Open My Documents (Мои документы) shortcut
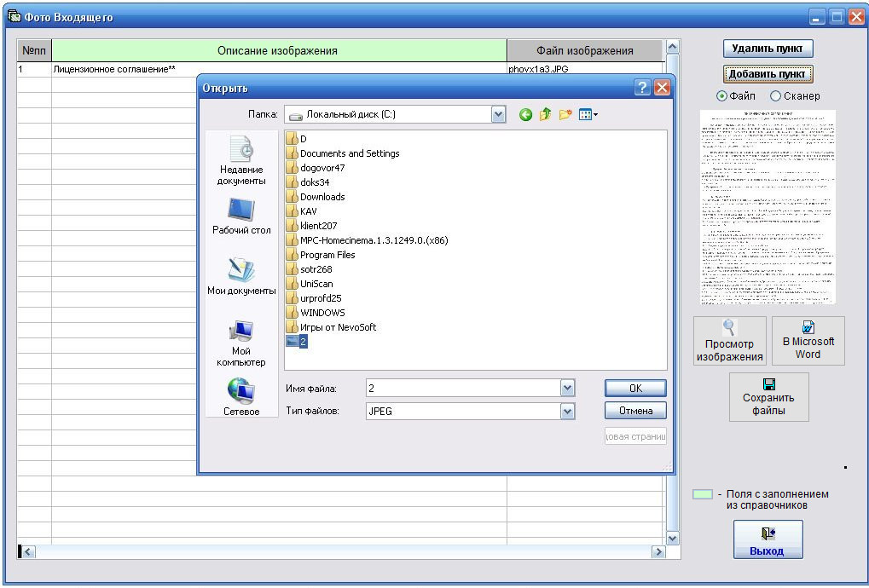This screenshot has height=588, width=869. 241,277
